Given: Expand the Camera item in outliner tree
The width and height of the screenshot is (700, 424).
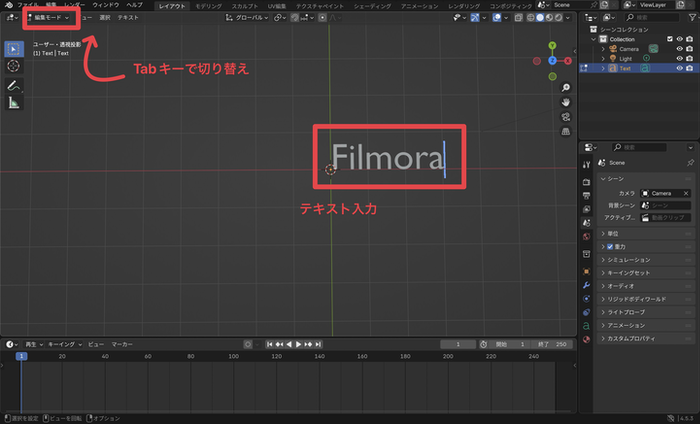Looking at the screenshot, I should [x=602, y=48].
